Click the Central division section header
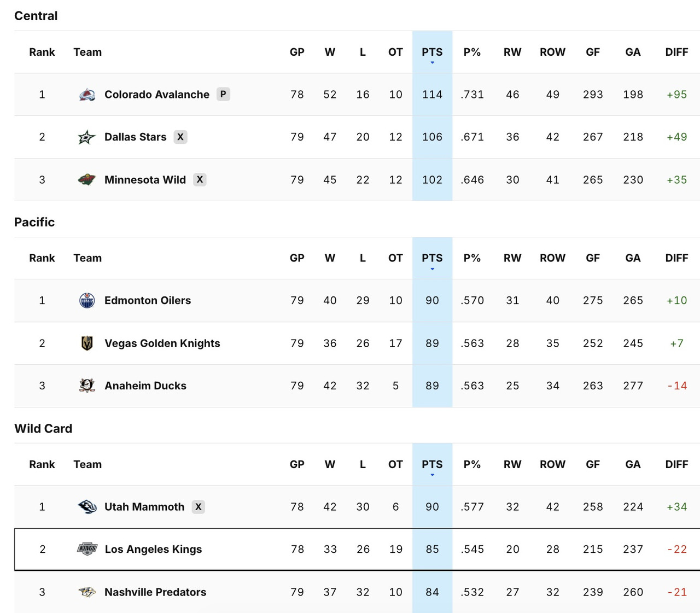Viewport: 700px width, 613px height. (36, 16)
